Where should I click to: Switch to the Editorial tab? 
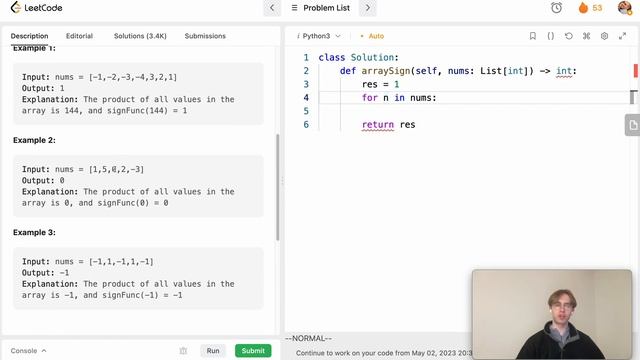tap(79, 36)
